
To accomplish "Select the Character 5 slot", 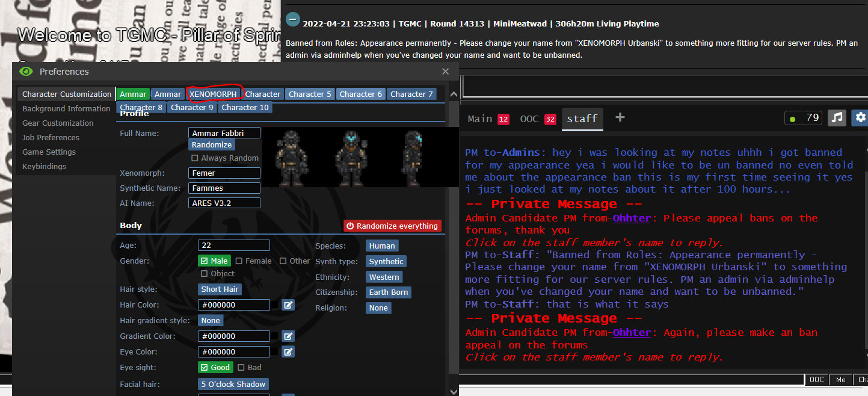I will (x=310, y=94).
